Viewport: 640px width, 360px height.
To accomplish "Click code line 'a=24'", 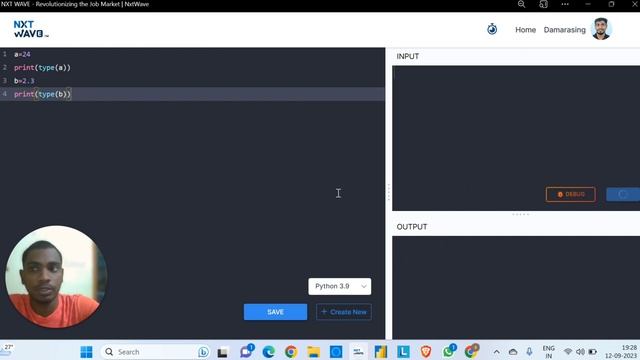I will click(x=22, y=54).
